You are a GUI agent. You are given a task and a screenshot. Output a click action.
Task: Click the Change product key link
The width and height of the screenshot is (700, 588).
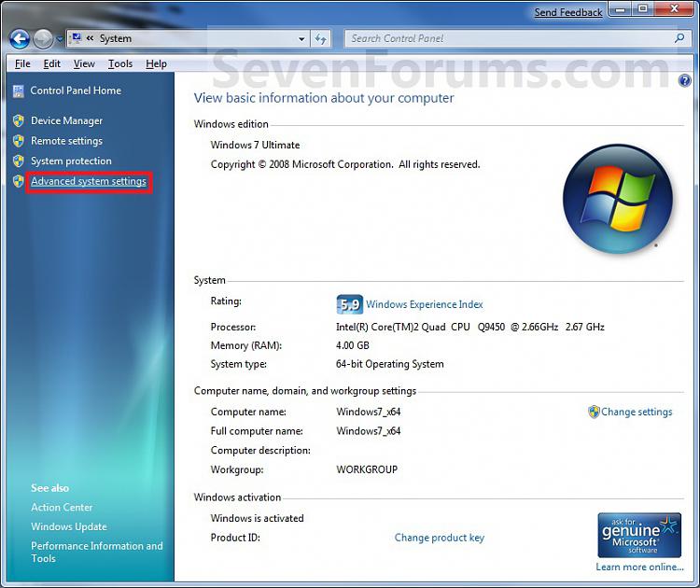440,538
